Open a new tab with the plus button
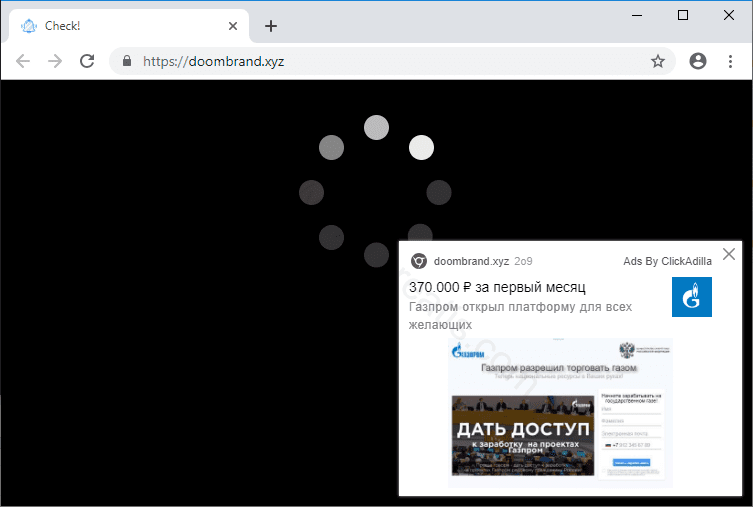 (271, 26)
